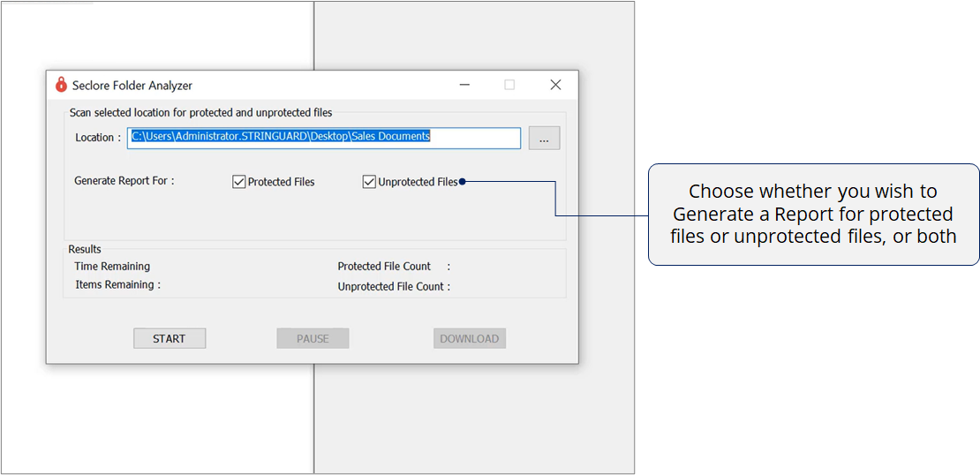980x475 pixels.
Task: Uncheck the Unprotected Files checkbox
Action: tap(369, 182)
